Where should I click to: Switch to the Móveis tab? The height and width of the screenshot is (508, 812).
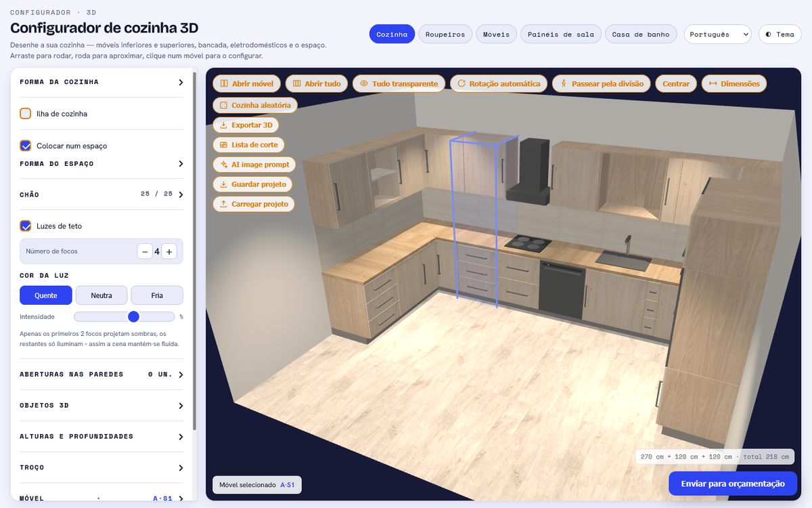pos(497,35)
